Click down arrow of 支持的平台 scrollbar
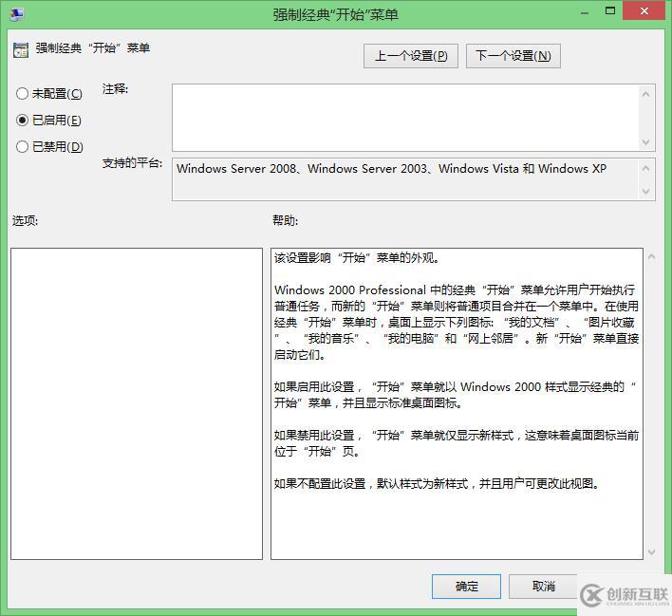 tap(646, 192)
